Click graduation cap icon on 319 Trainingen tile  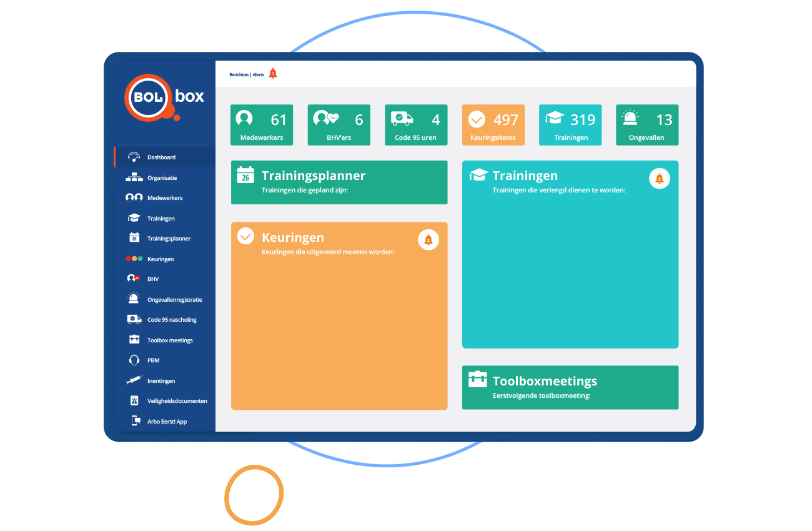555,118
